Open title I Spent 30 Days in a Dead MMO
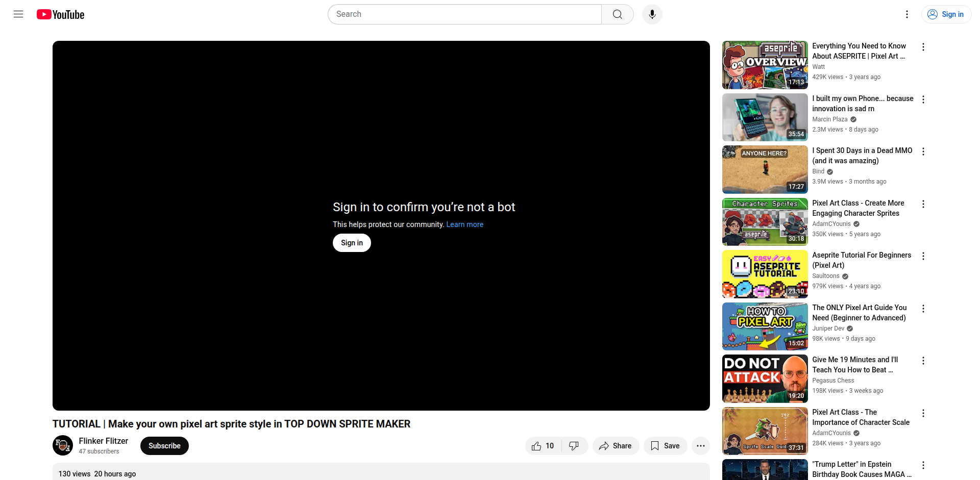This screenshot has height=480, width=980. (862, 156)
